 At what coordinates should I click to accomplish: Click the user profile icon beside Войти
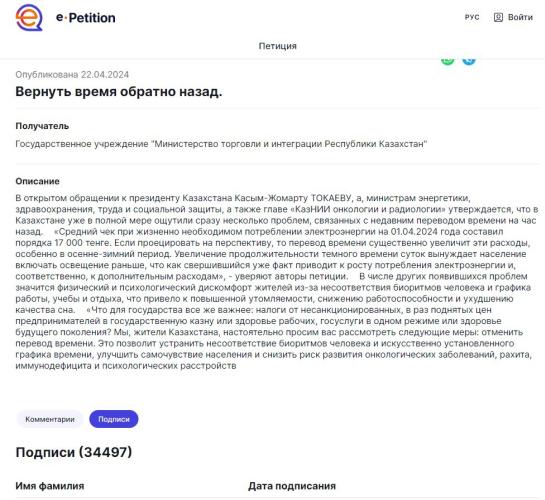click(x=498, y=17)
